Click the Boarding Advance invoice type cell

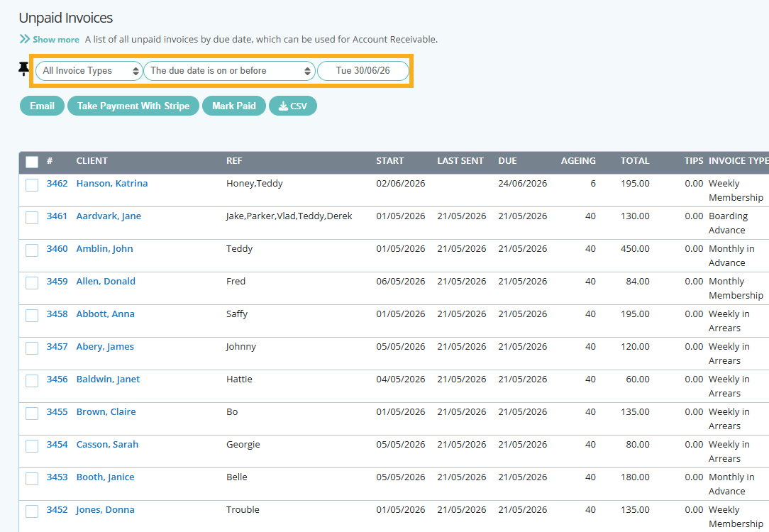(728, 223)
